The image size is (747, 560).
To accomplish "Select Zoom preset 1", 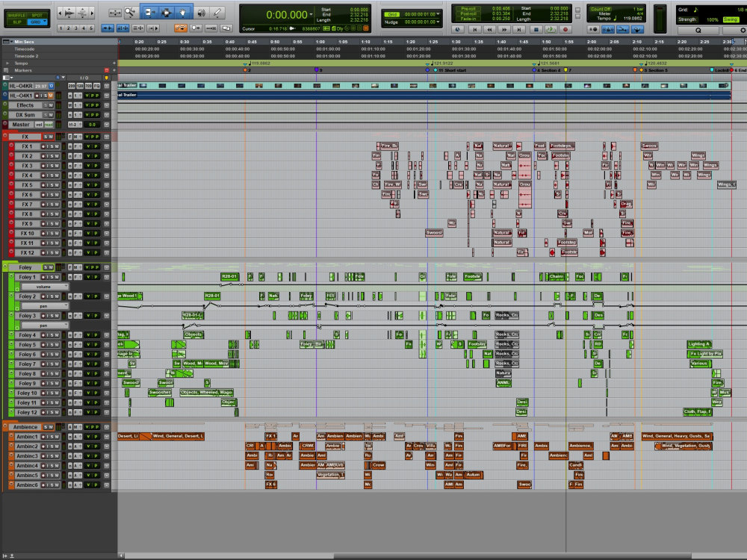I will tap(61, 28).
